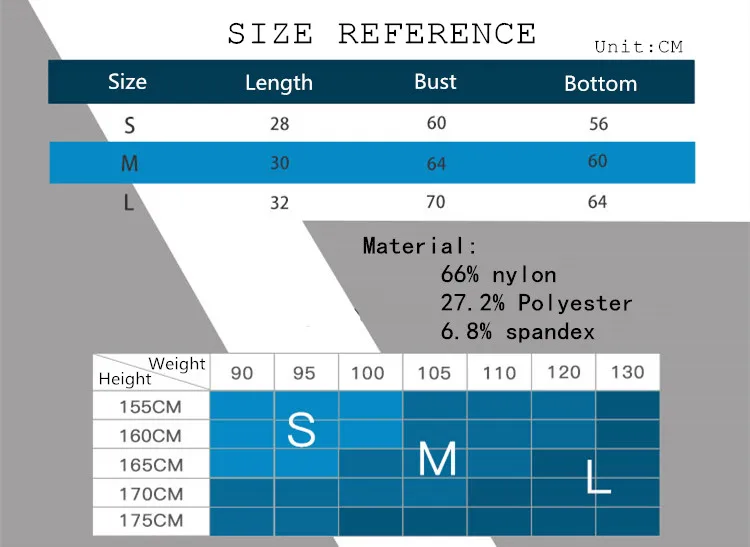750x547 pixels.
Task: Click the Unit:CM label
Action: tap(639, 47)
